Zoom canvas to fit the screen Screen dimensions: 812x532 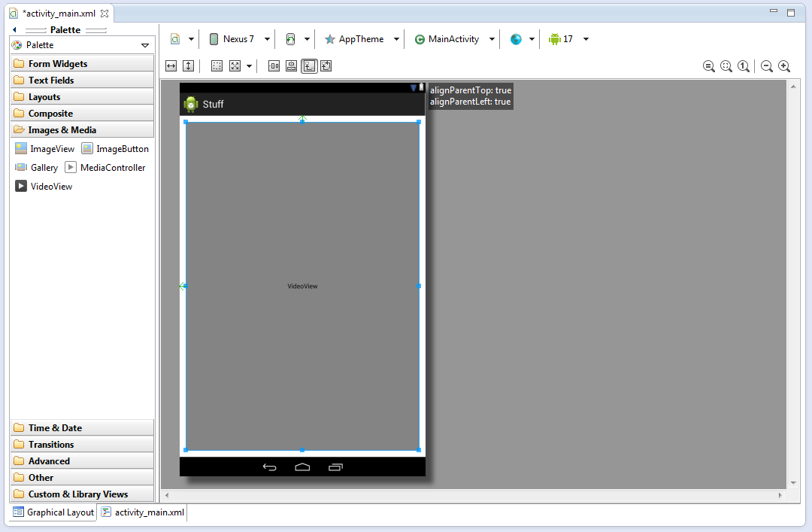click(x=726, y=66)
